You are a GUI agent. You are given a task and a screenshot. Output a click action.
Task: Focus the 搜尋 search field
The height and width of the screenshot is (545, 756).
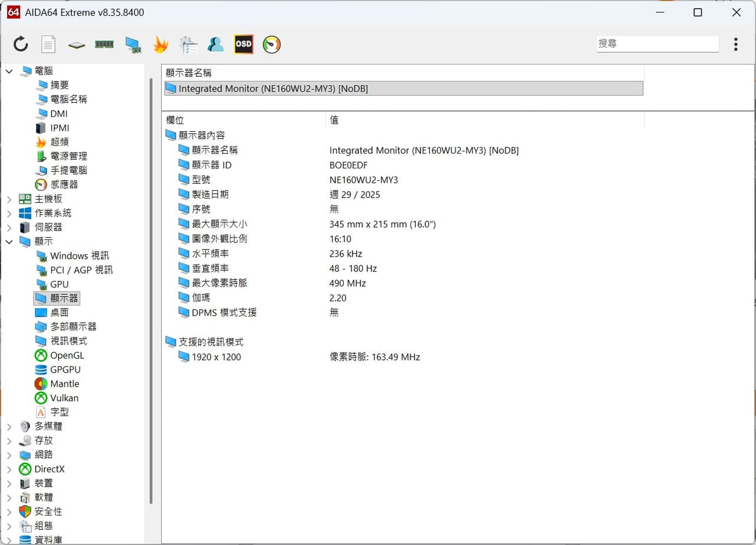(x=658, y=44)
